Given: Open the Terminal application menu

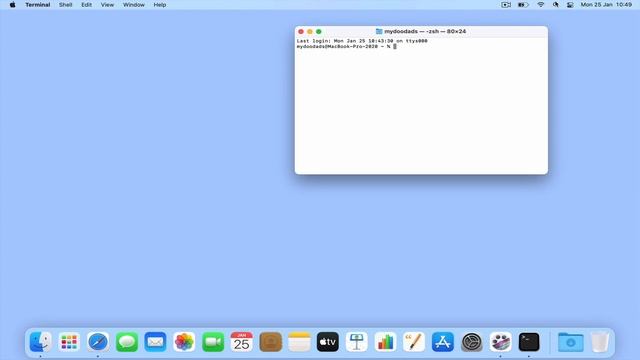Looking at the screenshot, I should tap(38, 5).
